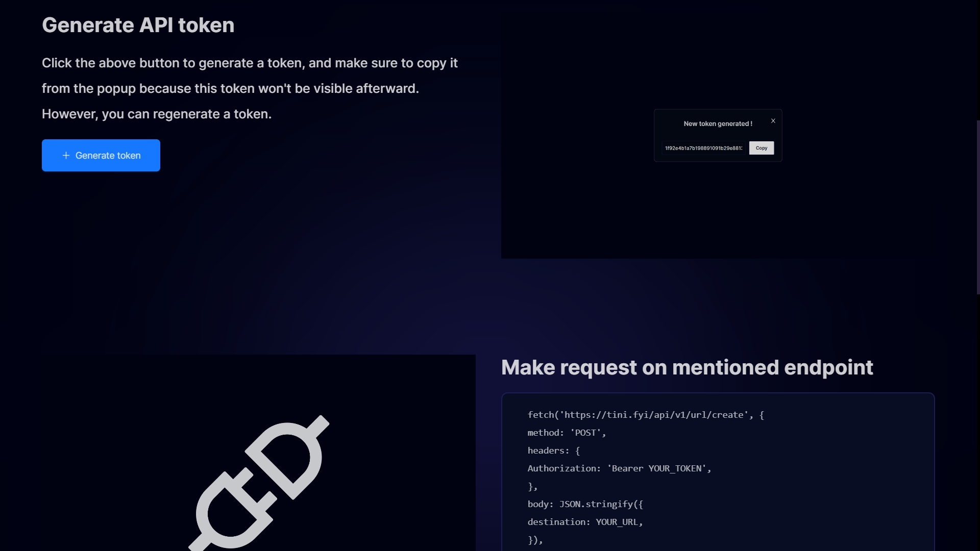Click the plus icon on Generate token
Screen dimensions: 980x551
pyautogui.click(x=66, y=155)
